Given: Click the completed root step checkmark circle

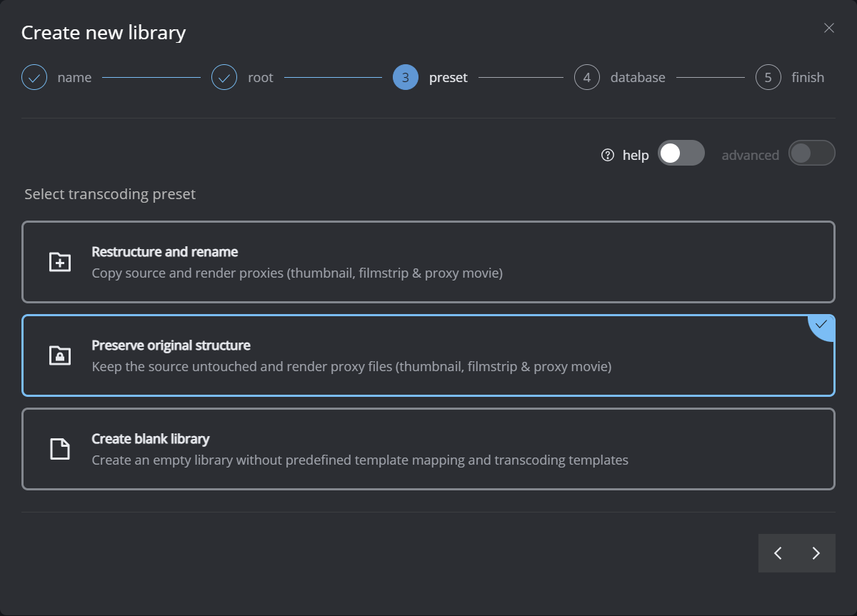Looking at the screenshot, I should point(224,77).
